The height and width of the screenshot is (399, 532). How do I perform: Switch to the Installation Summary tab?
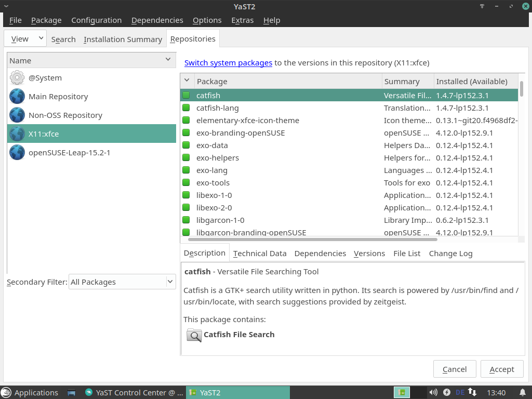(123, 39)
